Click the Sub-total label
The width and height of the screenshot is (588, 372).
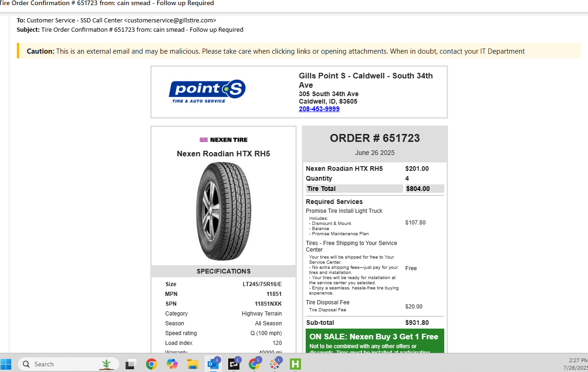(x=320, y=323)
